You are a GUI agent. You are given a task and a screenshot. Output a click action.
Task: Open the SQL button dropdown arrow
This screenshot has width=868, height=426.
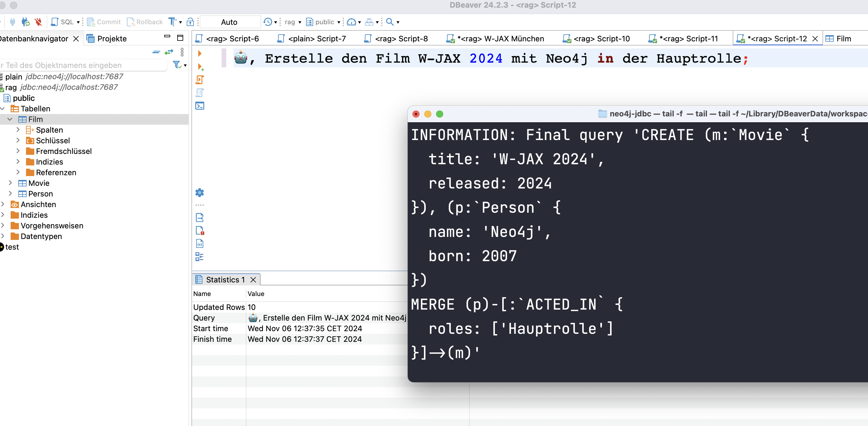78,22
